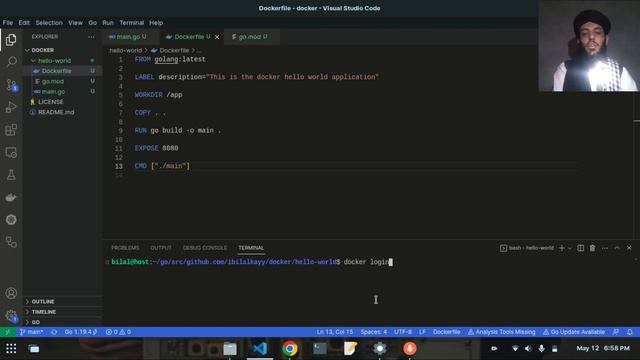Add a new terminal with plus icon
This screenshot has width=640, height=360.
pos(562,248)
